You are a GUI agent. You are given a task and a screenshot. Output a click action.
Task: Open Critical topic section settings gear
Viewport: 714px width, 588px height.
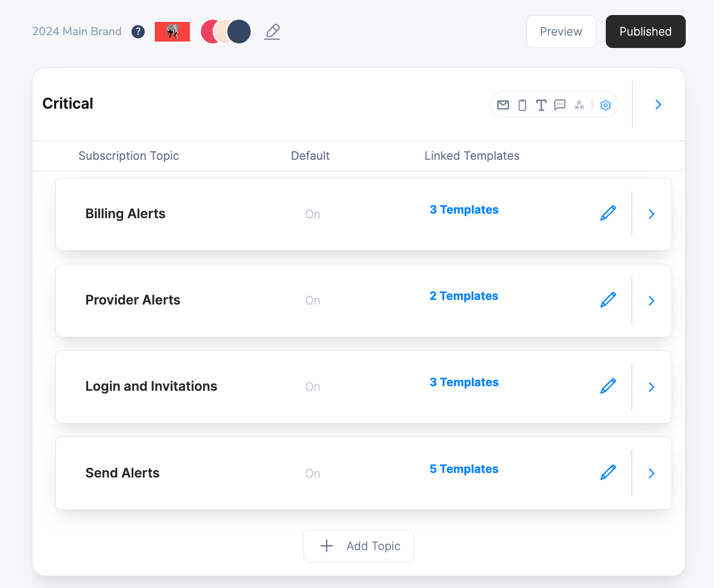(x=605, y=105)
